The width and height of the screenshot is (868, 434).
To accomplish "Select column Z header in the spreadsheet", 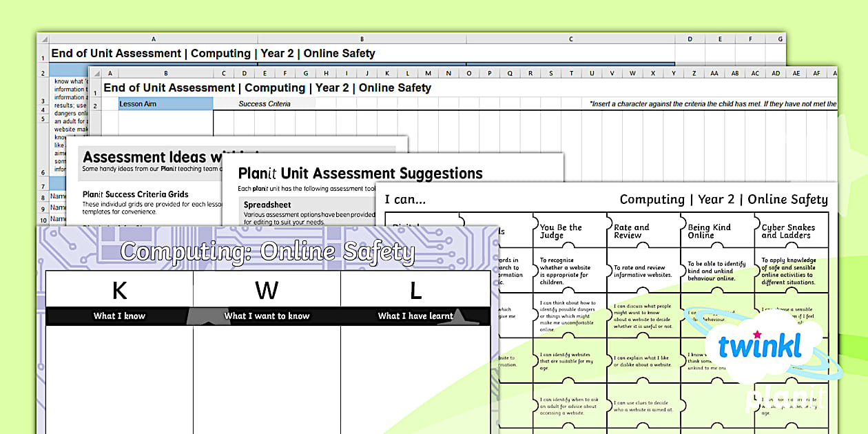I will tap(693, 73).
